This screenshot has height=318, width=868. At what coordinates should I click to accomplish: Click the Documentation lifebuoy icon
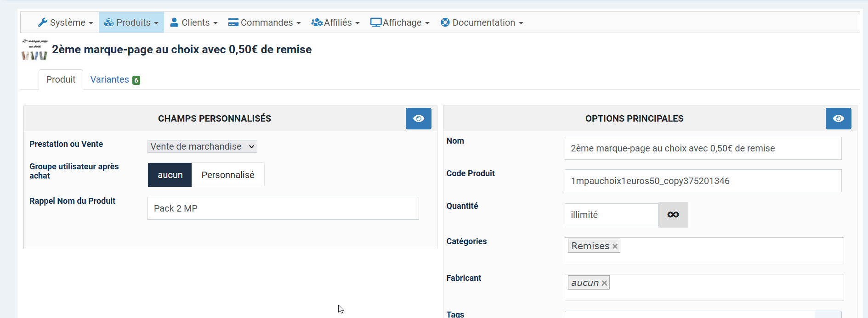[x=445, y=22]
